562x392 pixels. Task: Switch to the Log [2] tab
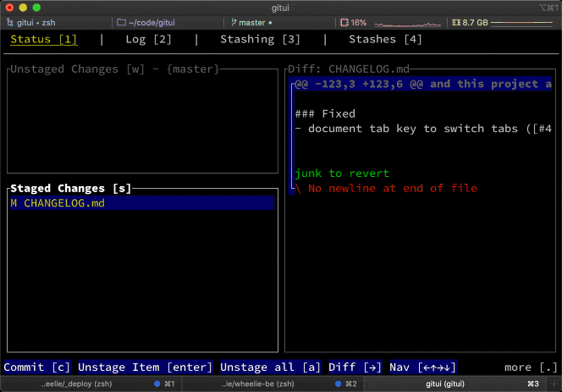pos(148,39)
